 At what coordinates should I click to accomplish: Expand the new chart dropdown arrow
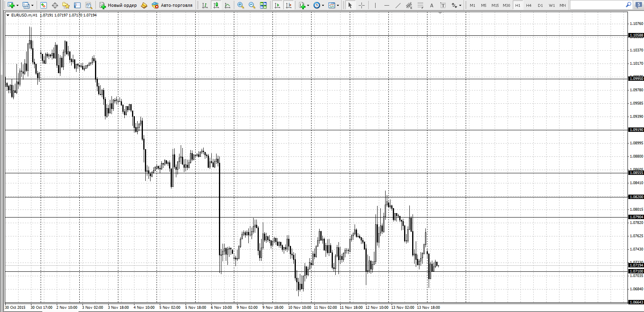point(17,5)
